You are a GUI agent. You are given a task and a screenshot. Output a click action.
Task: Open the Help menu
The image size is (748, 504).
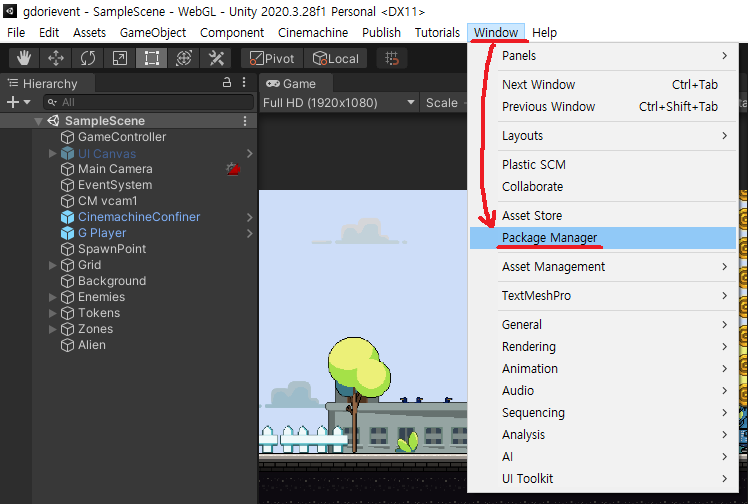(544, 32)
